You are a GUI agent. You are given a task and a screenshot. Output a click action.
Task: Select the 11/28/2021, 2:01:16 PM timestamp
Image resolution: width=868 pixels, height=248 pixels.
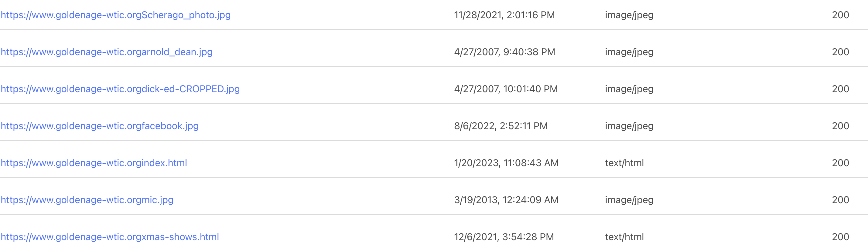tap(504, 15)
